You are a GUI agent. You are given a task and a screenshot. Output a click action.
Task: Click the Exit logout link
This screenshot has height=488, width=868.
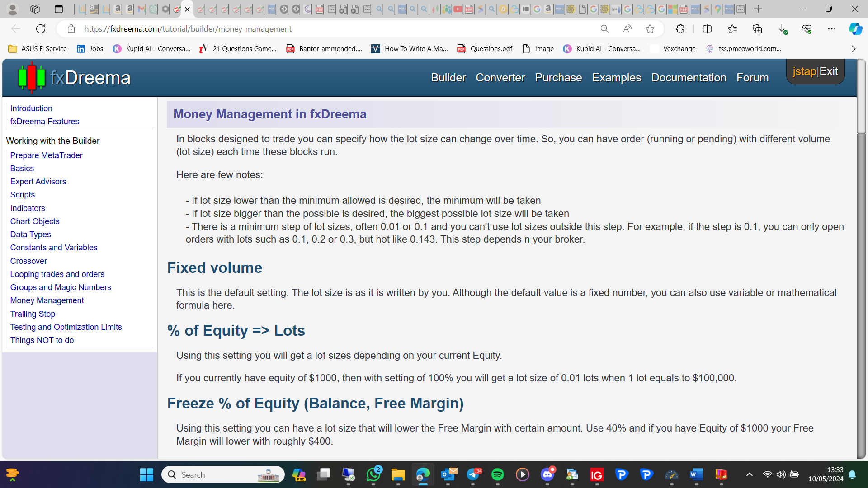click(x=829, y=71)
